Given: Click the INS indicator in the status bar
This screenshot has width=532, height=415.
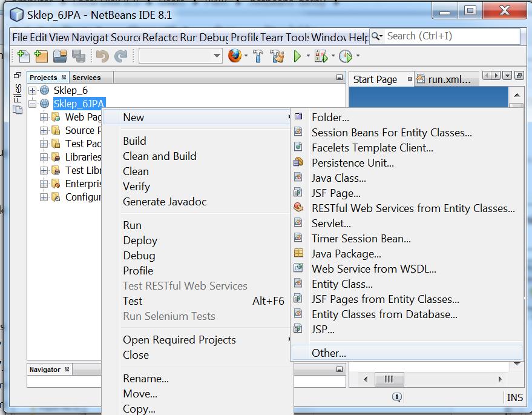Looking at the screenshot, I should pyautogui.click(x=514, y=397).
